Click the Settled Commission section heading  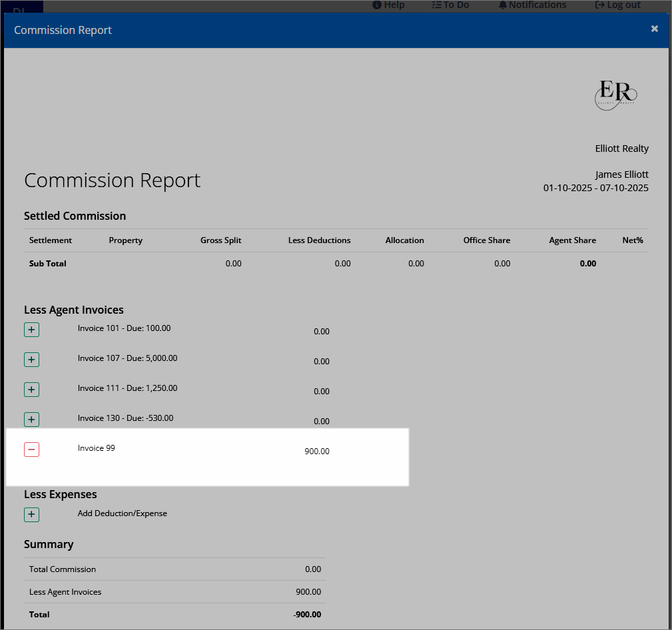(75, 216)
